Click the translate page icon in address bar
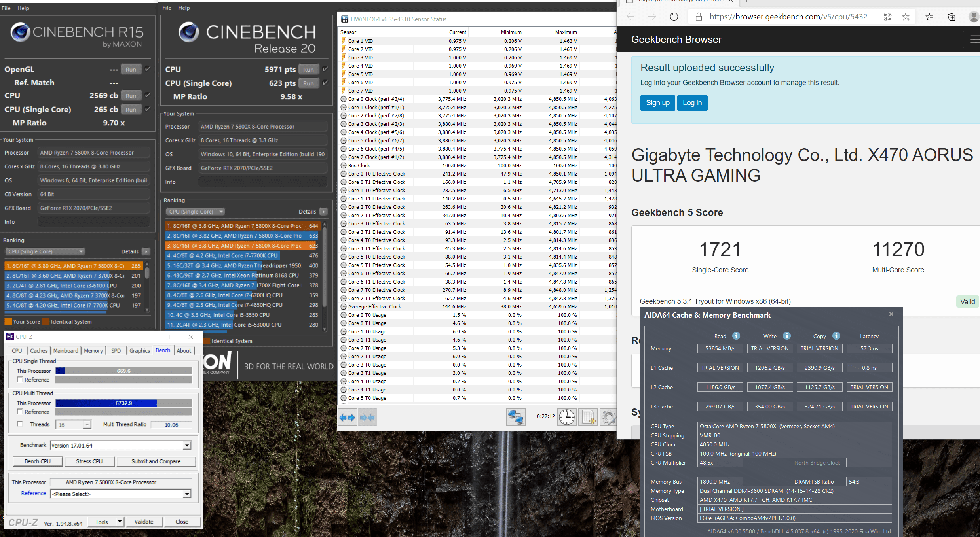Viewport: 980px width, 537px height. tap(888, 17)
